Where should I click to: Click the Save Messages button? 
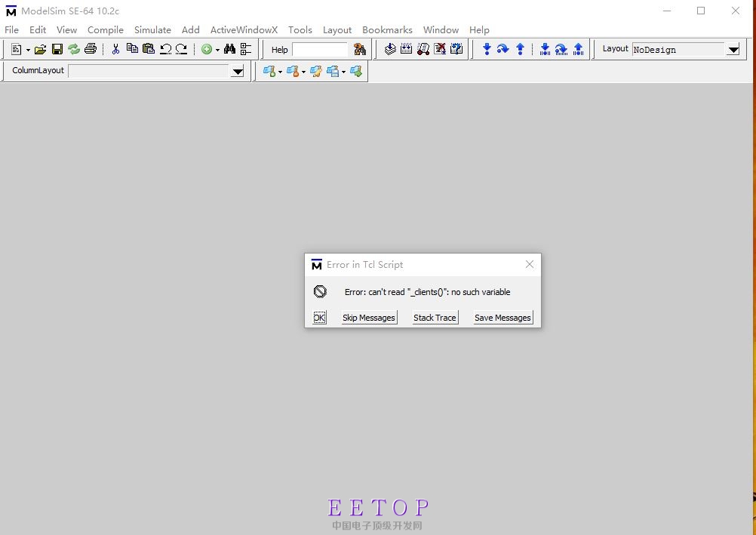coord(502,318)
